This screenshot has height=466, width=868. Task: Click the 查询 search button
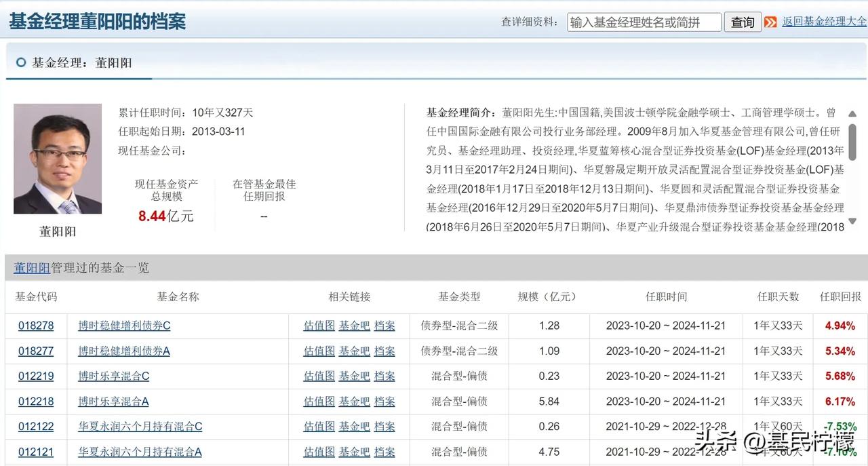tap(743, 22)
